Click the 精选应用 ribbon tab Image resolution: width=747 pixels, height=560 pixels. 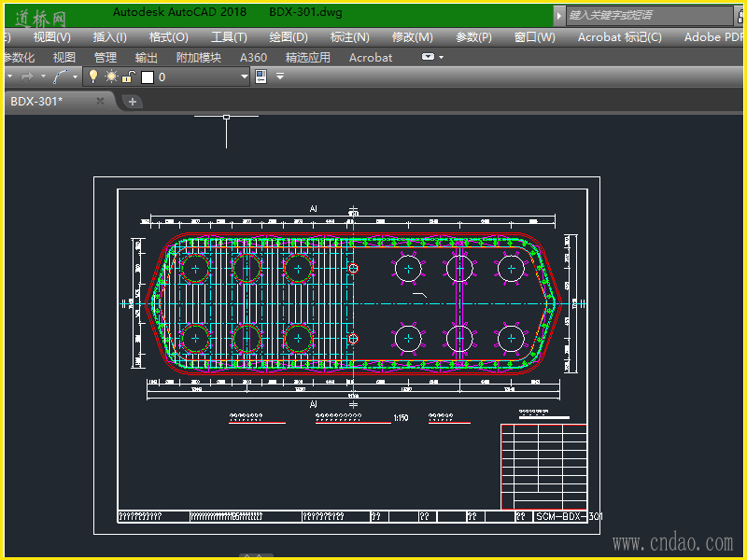[307, 57]
